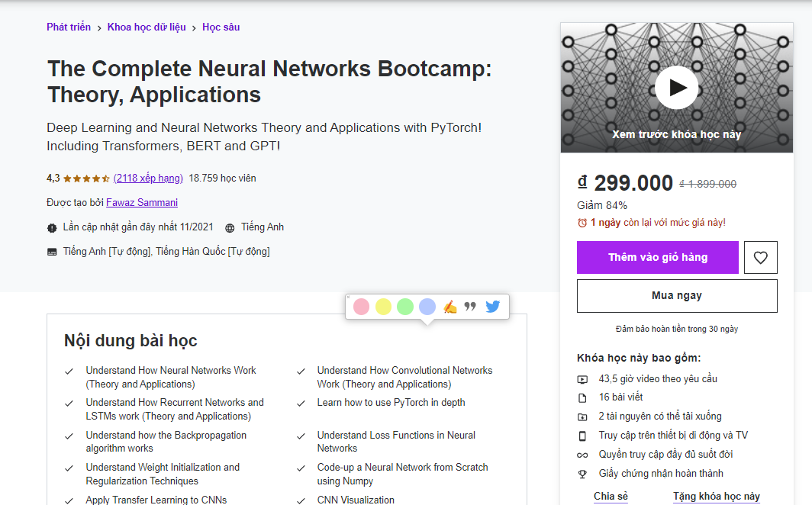Viewport: 812px width, 505px height.
Task: Click Tặng khóa học này link
Action: (x=716, y=495)
